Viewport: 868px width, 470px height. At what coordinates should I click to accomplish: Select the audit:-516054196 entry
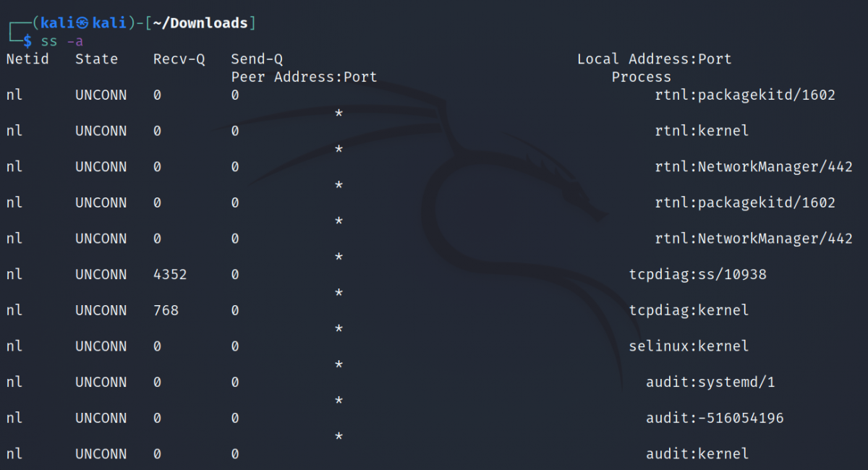point(714,418)
